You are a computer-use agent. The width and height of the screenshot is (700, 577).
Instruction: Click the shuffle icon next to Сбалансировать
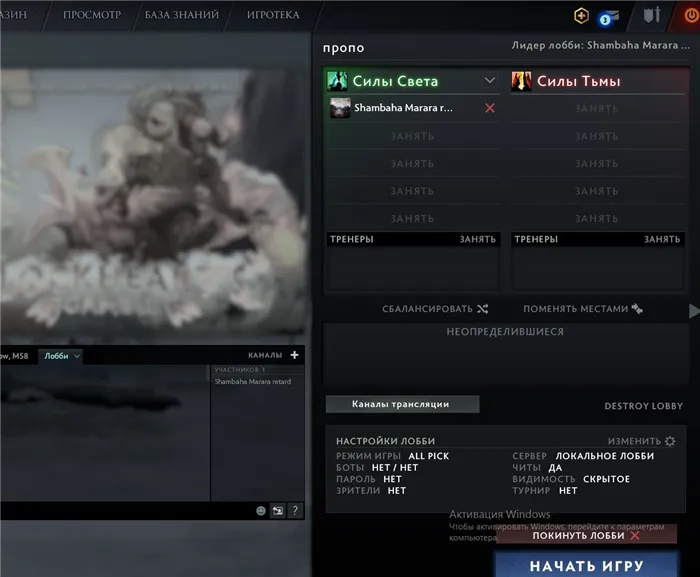pyautogui.click(x=483, y=309)
